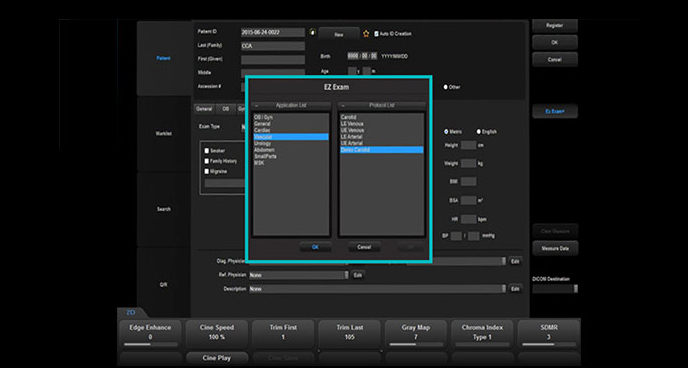Select UE Venous in Protocol List
Viewport: 688px width, 368px height.
(x=382, y=130)
